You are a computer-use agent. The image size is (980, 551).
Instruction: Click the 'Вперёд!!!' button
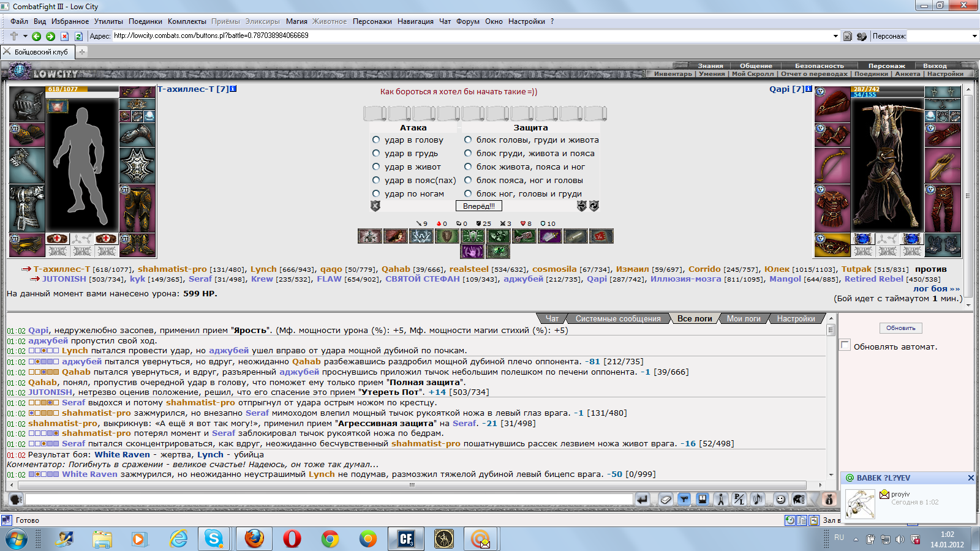coord(479,206)
